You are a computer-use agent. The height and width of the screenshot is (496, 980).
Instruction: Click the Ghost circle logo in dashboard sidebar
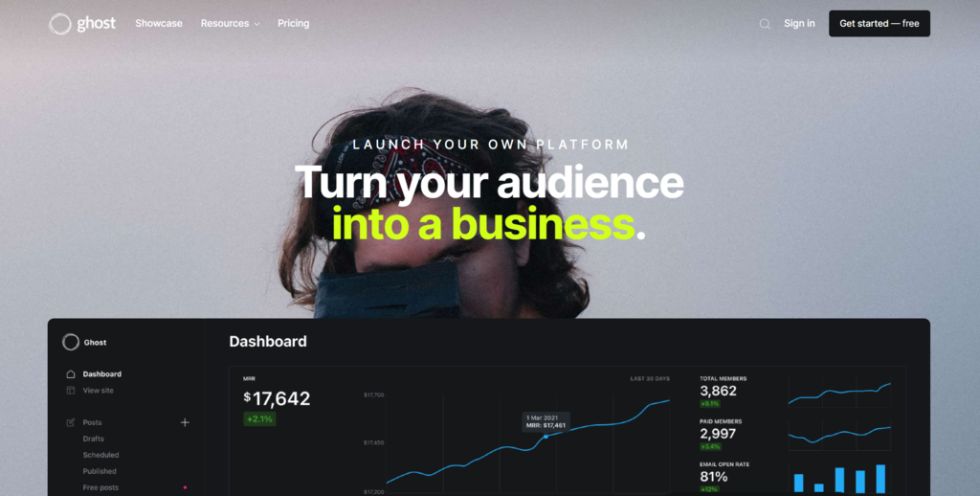click(x=71, y=342)
